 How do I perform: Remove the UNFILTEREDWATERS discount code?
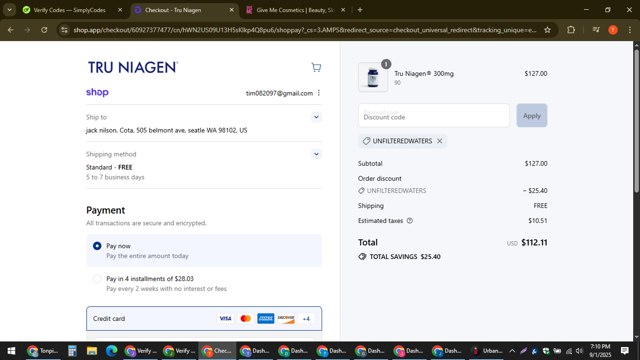(x=440, y=141)
